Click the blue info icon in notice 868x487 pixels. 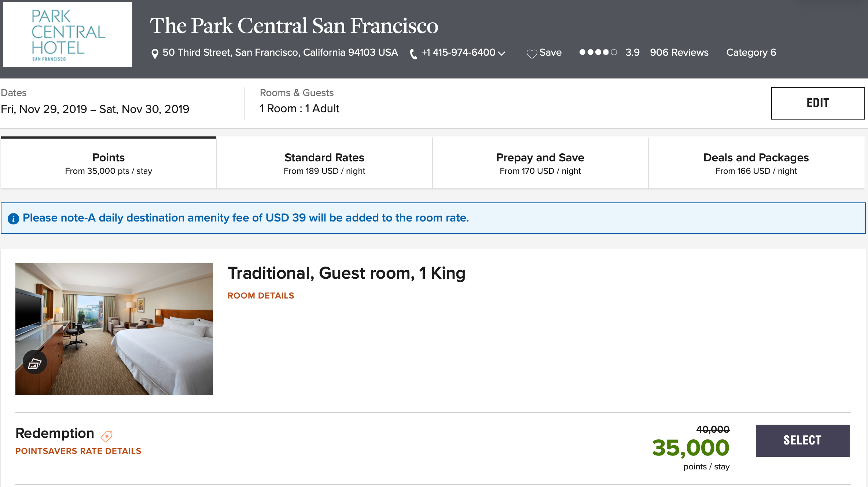(x=14, y=219)
